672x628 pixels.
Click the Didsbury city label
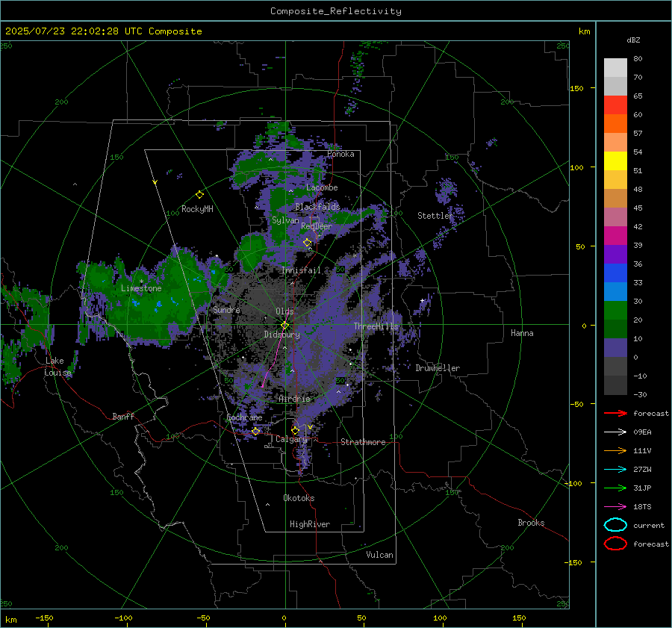click(281, 335)
